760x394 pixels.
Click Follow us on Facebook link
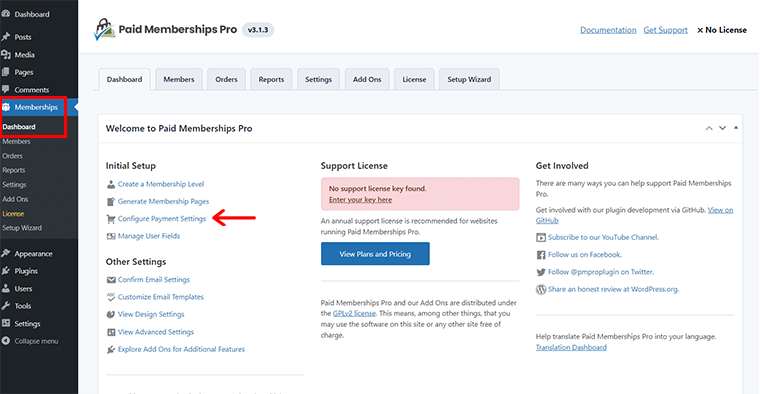pyautogui.click(x=585, y=254)
